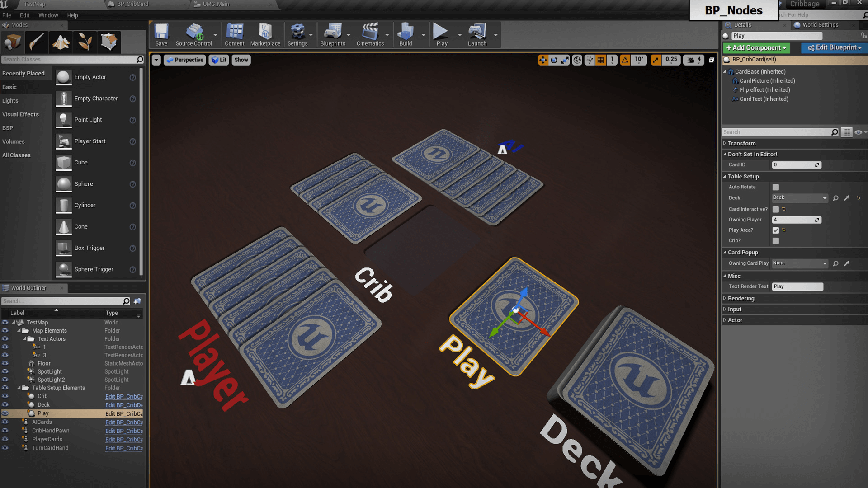Open the Content browser icon
Image resolution: width=868 pixels, height=488 pixels.
pos(235,35)
